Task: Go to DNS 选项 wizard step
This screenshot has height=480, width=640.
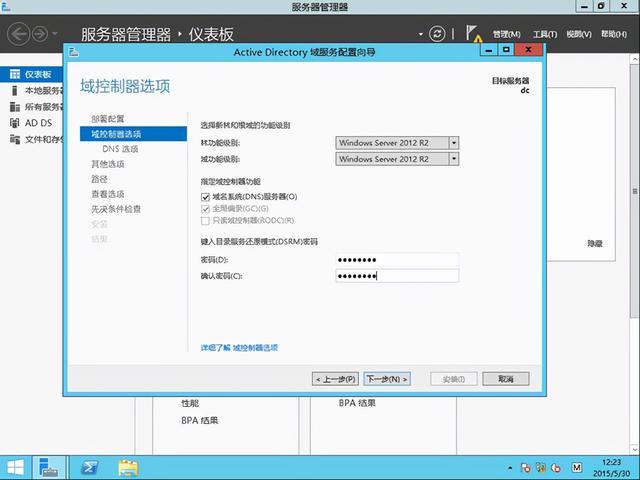Action: pyautogui.click(x=120, y=149)
